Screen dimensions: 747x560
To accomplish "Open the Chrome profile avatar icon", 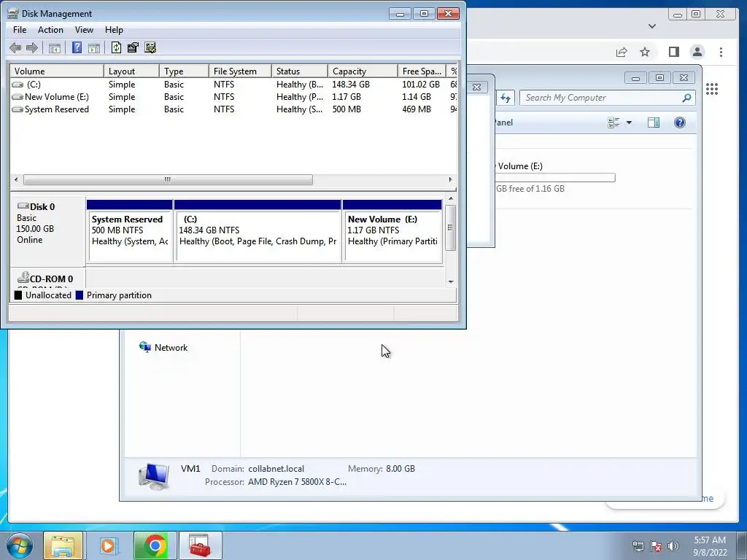I will [697, 52].
